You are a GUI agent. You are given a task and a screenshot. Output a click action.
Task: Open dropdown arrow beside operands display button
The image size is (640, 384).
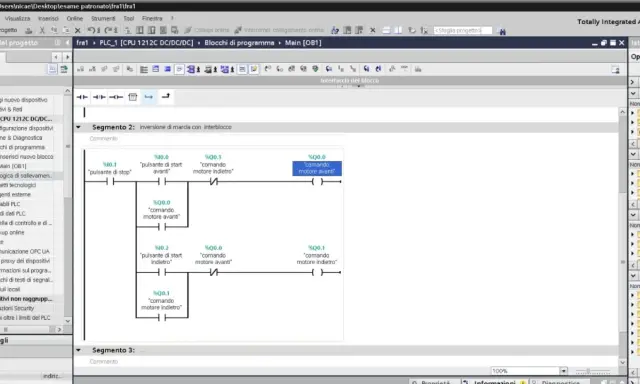pyautogui.click(x=198, y=70)
